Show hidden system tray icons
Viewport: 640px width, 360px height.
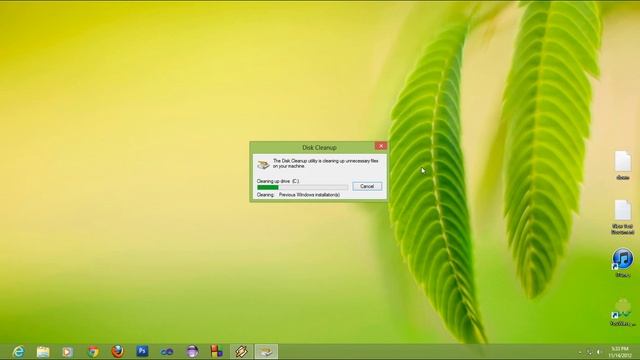click(580, 352)
